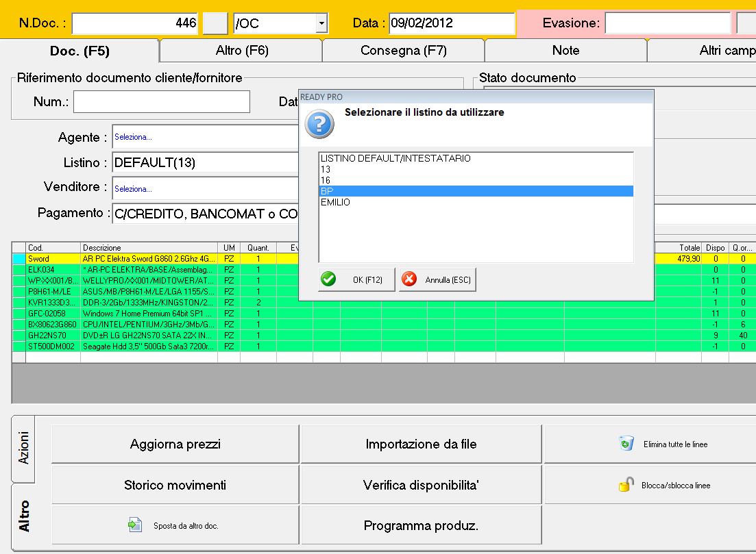Click the Descrizione column header
This screenshot has height=554, width=756.
tap(149, 248)
